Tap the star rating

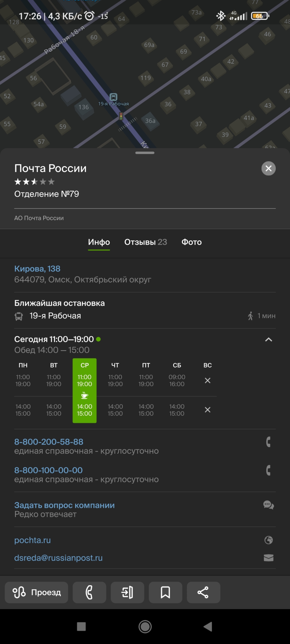coord(35,182)
